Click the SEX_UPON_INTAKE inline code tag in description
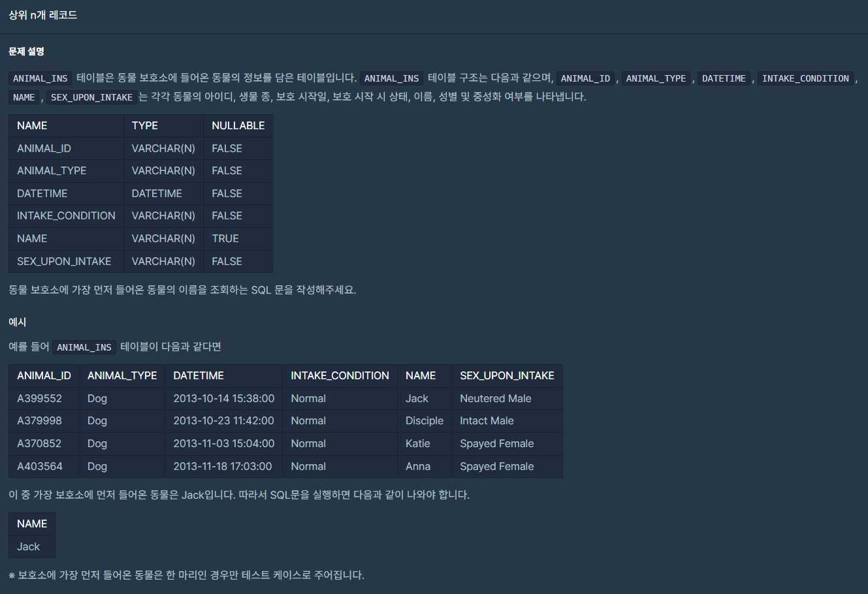 point(91,97)
